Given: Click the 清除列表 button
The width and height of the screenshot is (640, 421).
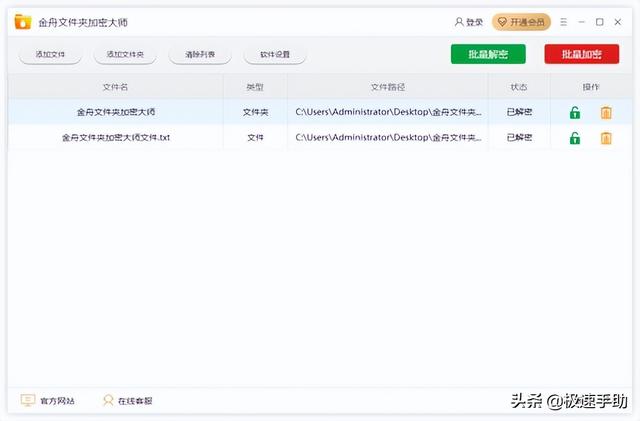Looking at the screenshot, I should click(200, 54).
